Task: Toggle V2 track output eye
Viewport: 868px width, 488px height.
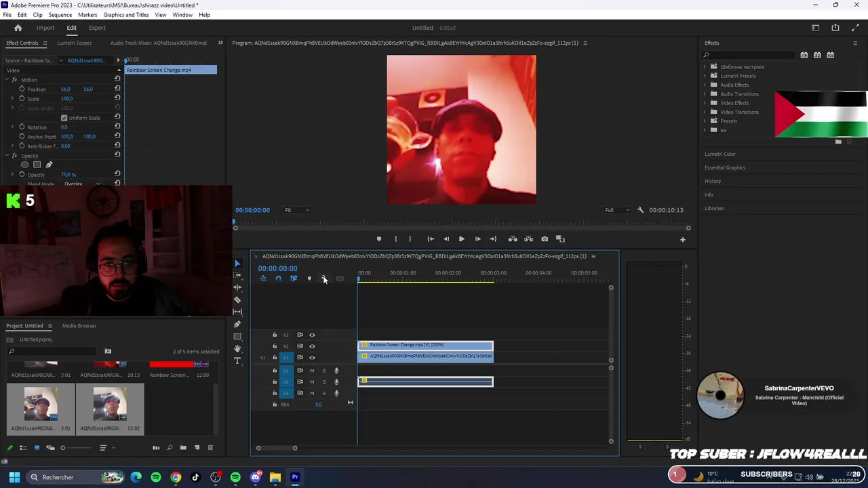Action: pos(312,346)
